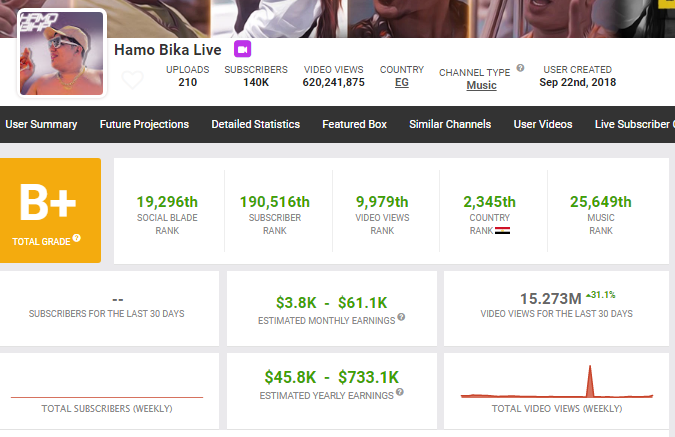Screen dimensions: 675x437
Task: Click help icon next to Channel Type
Action: pos(520,69)
